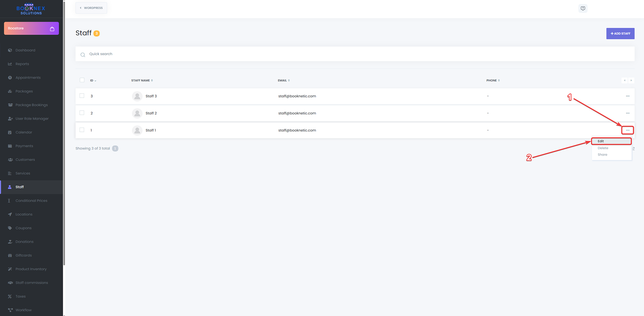Select the Locations arrow icon

(x=10, y=214)
